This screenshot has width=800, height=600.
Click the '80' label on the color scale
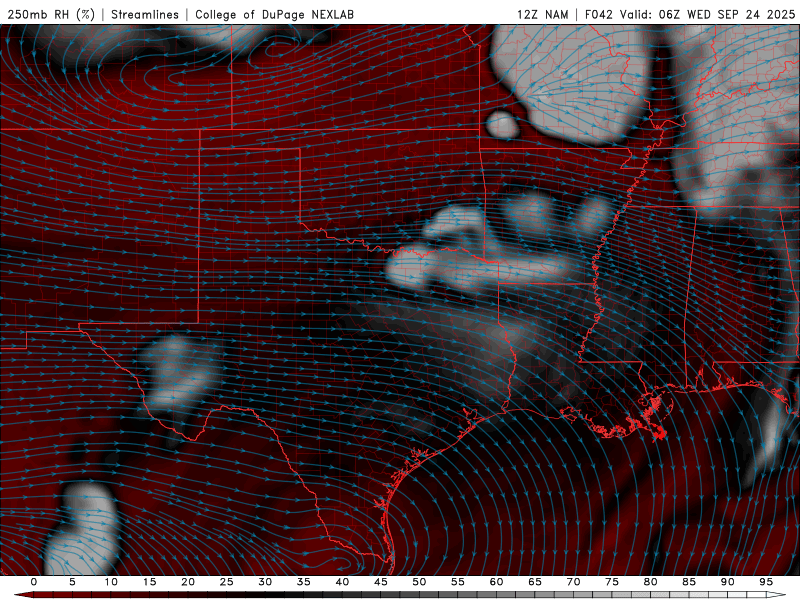coord(650,582)
